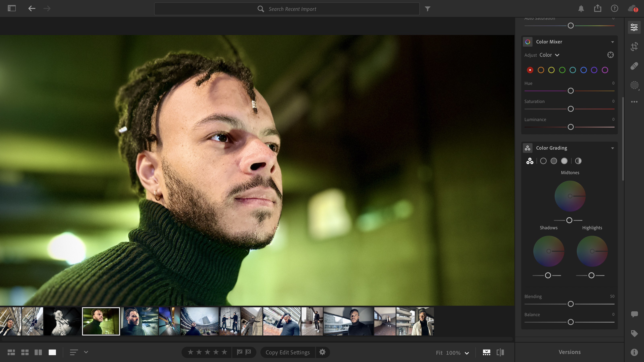The width and height of the screenshot is (644, 362).
Task: Open the Keywords tag panel
Action: [x=634, y=333]
